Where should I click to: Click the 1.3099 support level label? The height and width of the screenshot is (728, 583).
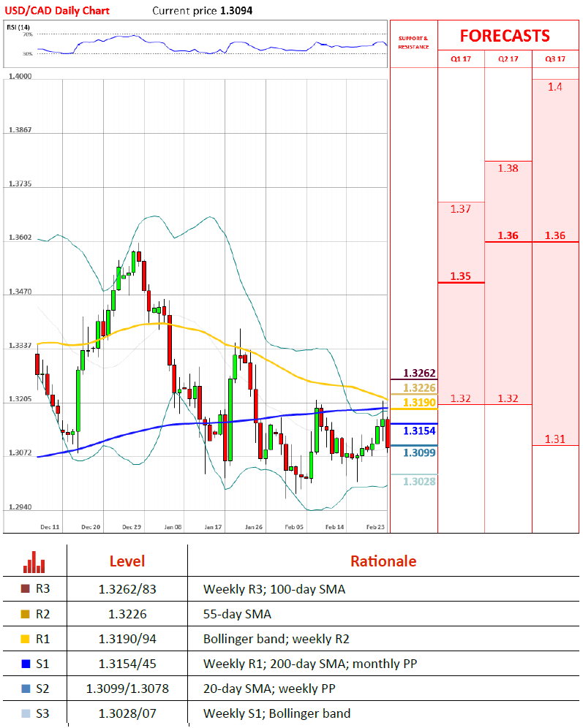point(419,452)
